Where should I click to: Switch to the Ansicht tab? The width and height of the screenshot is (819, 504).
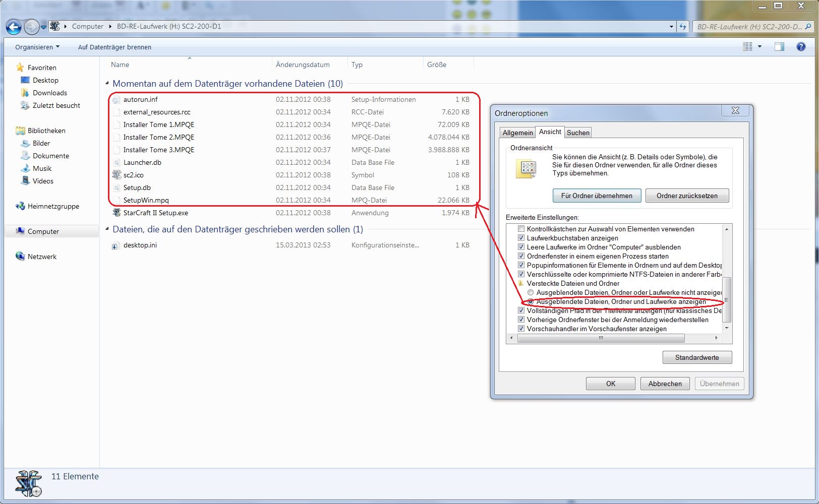point(550,132)
